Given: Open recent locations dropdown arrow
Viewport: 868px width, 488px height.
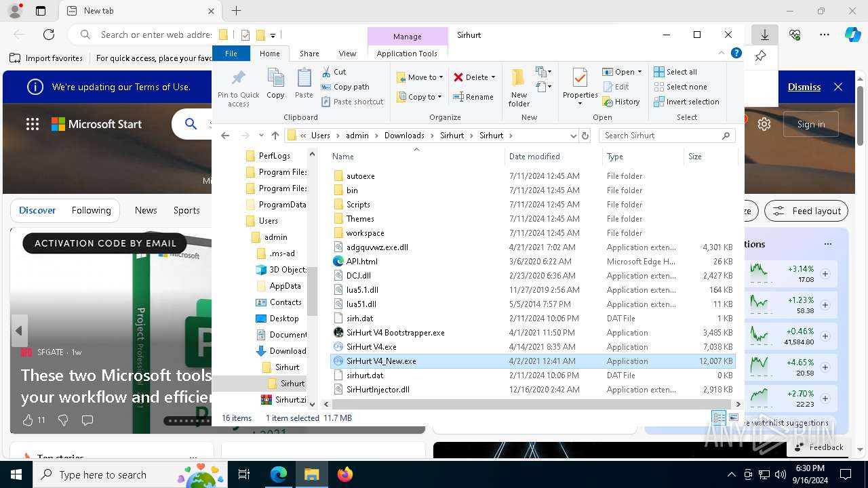Looking at the screenshot, I should pos(261,136).
